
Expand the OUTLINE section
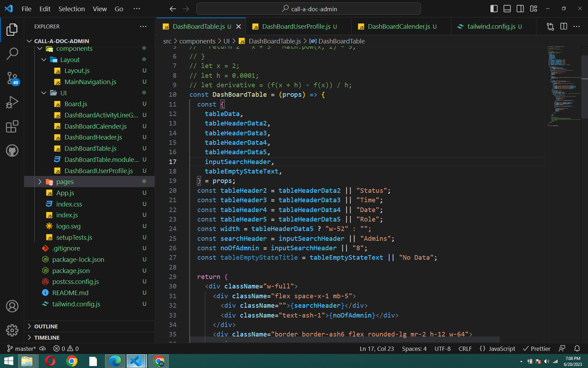click(89, 326)
